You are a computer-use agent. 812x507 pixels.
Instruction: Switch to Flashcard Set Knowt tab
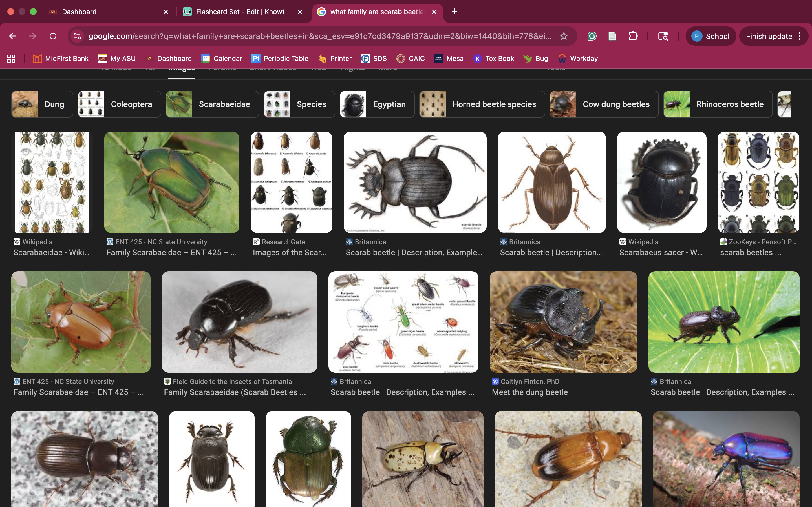pos(240,12)
